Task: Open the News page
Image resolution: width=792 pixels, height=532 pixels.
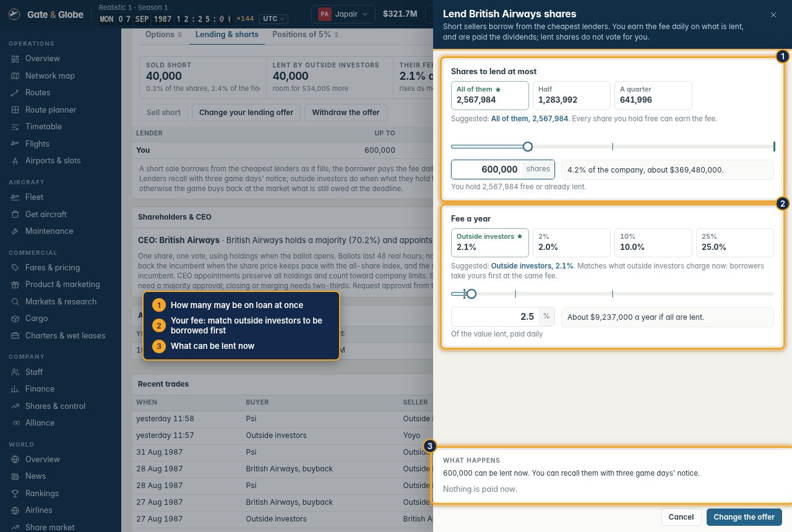Action: tap(35, 476)
